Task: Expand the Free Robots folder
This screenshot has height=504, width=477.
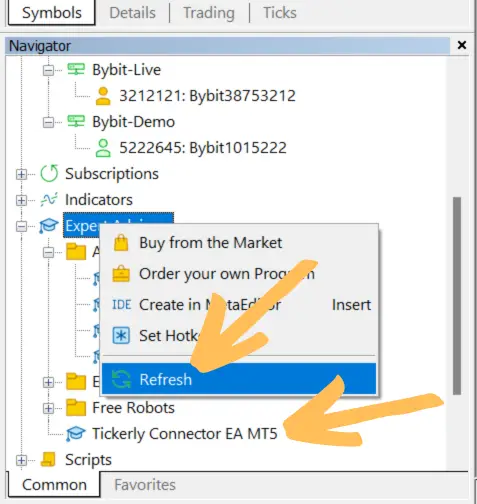Action: (x=48, y=408)
